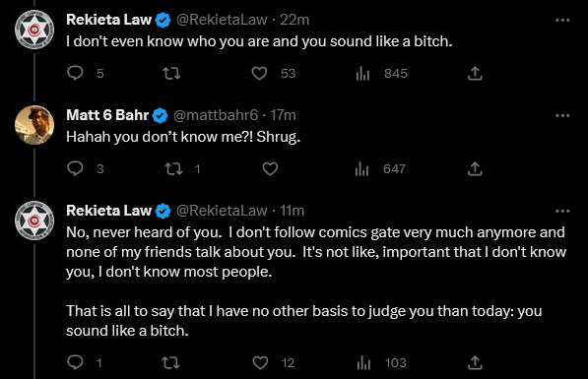Image resolution: width=588 pixels, height=379 pixels.
Task: Reply to Matt 6 Bahr's tweet
Action: click(x=76, y=168)
